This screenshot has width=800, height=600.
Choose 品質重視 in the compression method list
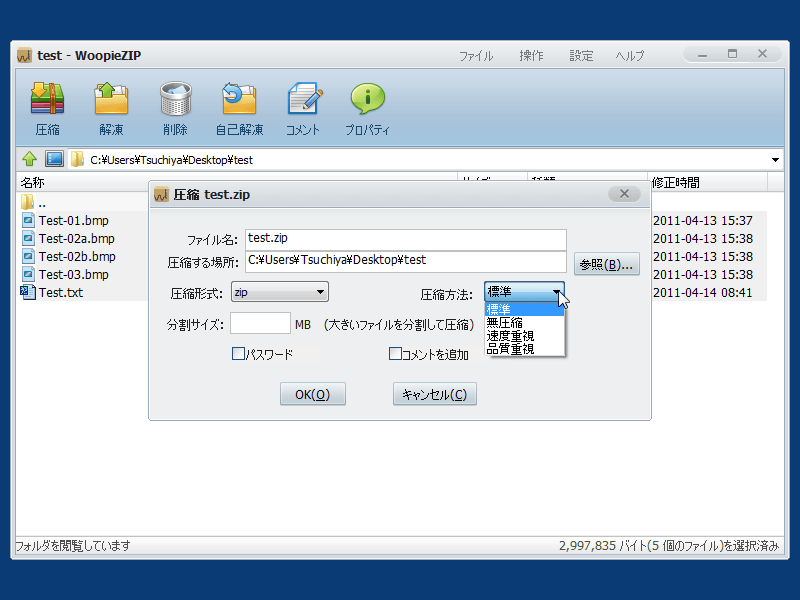[x=524, y=349]
